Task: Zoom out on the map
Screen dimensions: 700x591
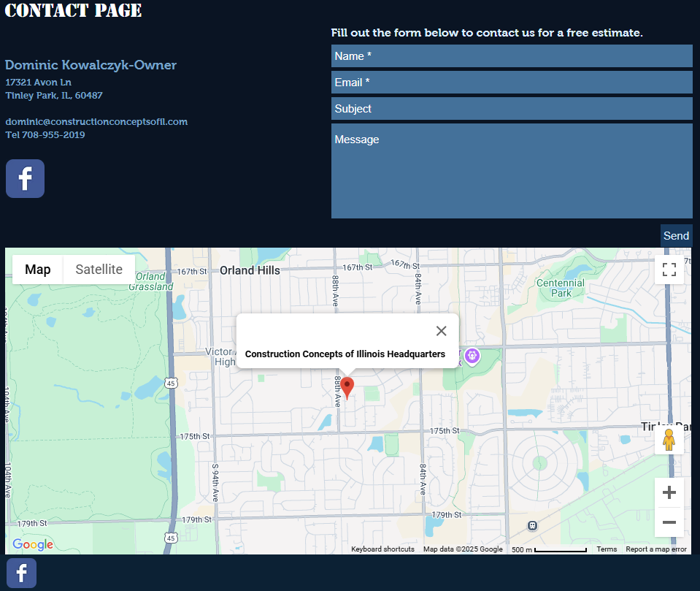Action: tap(669, 522)
